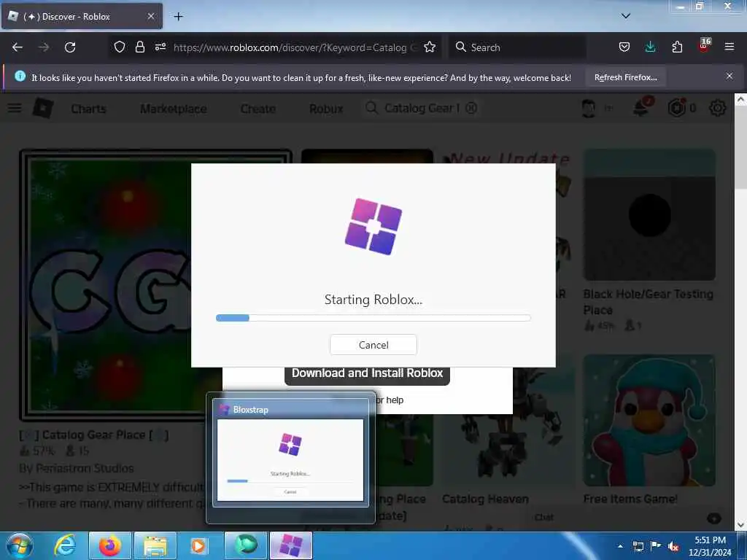Open the Catalog Gear Place game thumbnail
Image resolution: width=747 pixels, height=560 pixels.
point(105,285)
